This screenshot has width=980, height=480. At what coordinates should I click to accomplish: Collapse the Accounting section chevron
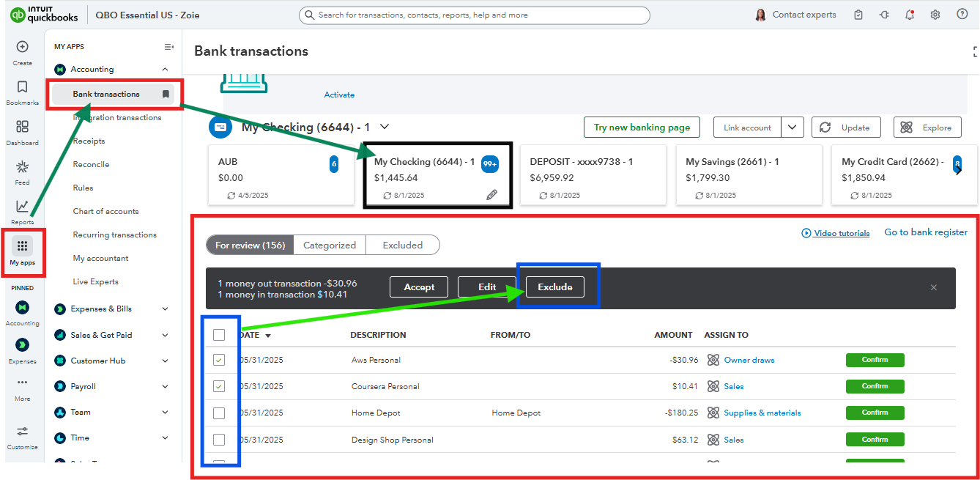165,70
